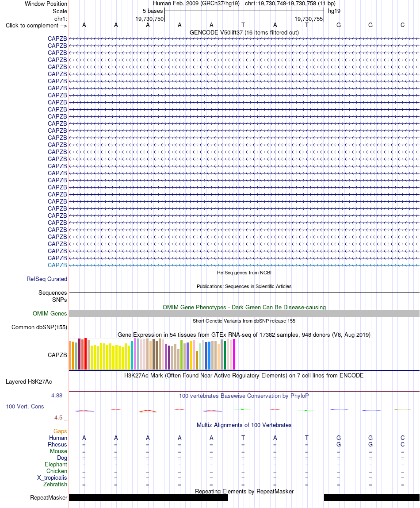The image size is (420, 508).
Task: Click the 'chr1:' ruler label
Action: [61, 19]
